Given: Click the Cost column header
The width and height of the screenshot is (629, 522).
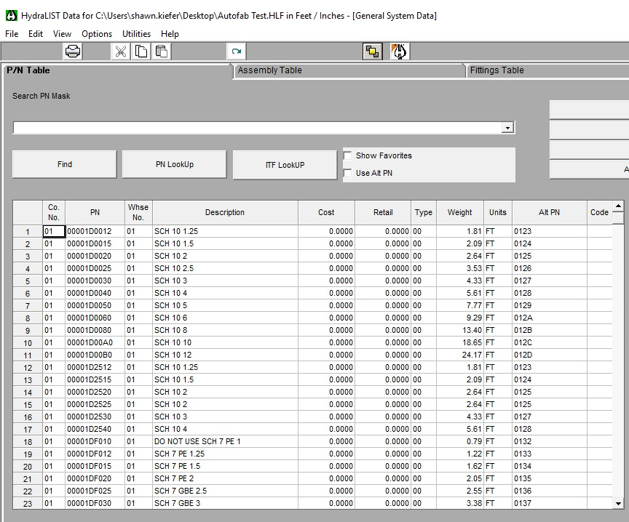Looking at the screenshot, I should coord(326,213).
